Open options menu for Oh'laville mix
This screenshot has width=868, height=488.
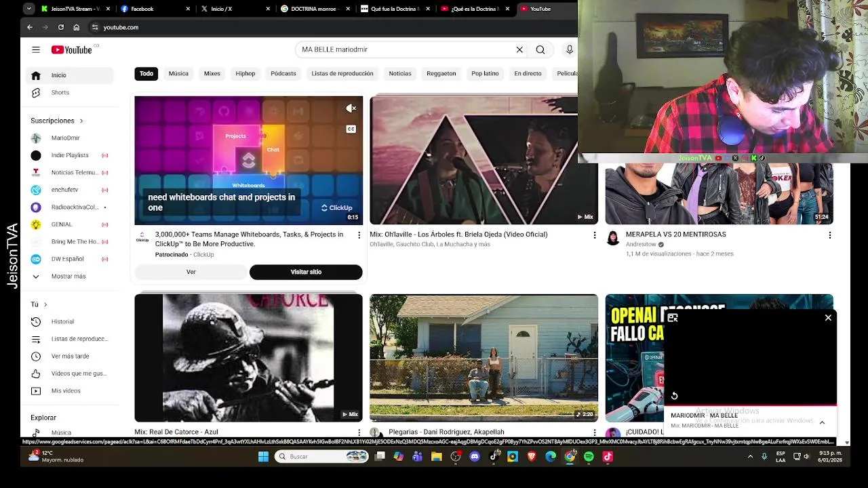(x=595, y=235)
